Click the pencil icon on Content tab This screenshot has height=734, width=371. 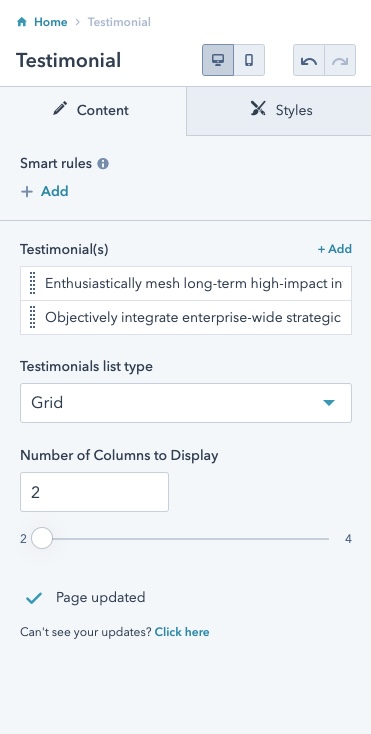(x=60, y=110)
